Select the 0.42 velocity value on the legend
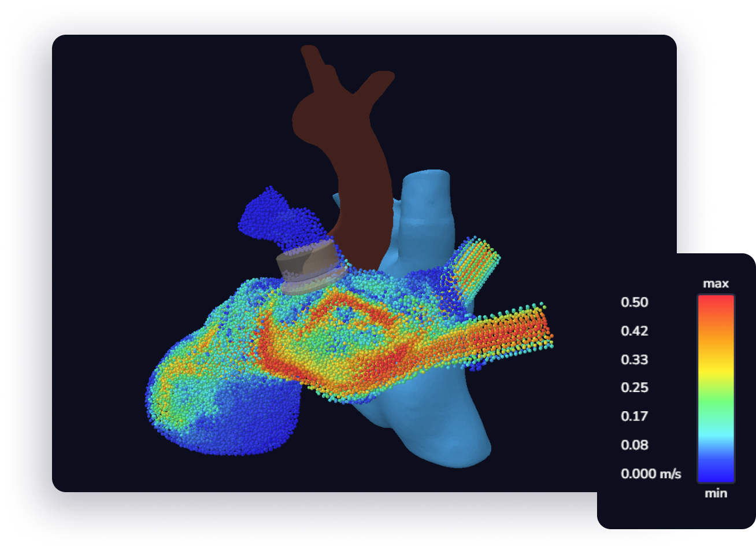The height and width of the screenshot is (550, 756). [635, 331]
